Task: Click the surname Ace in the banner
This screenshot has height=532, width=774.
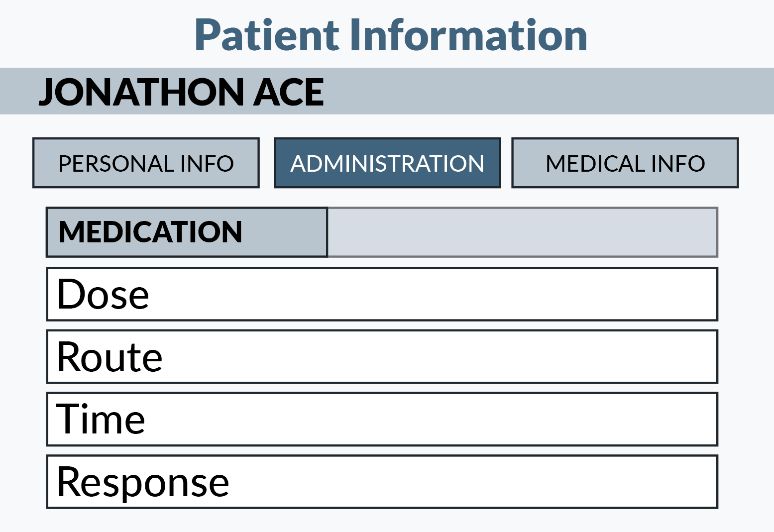Action: pyautogui.click(x=289, y=92)
